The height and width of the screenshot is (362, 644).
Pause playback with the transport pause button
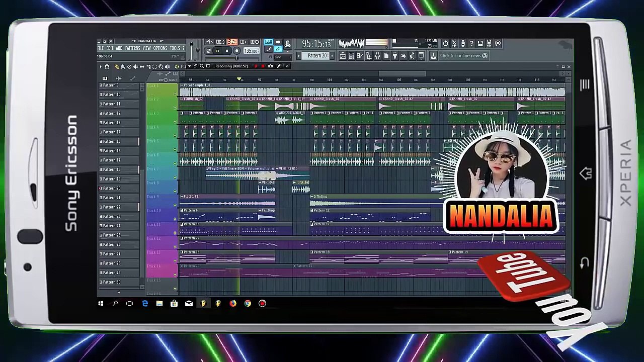click(217, 51)
